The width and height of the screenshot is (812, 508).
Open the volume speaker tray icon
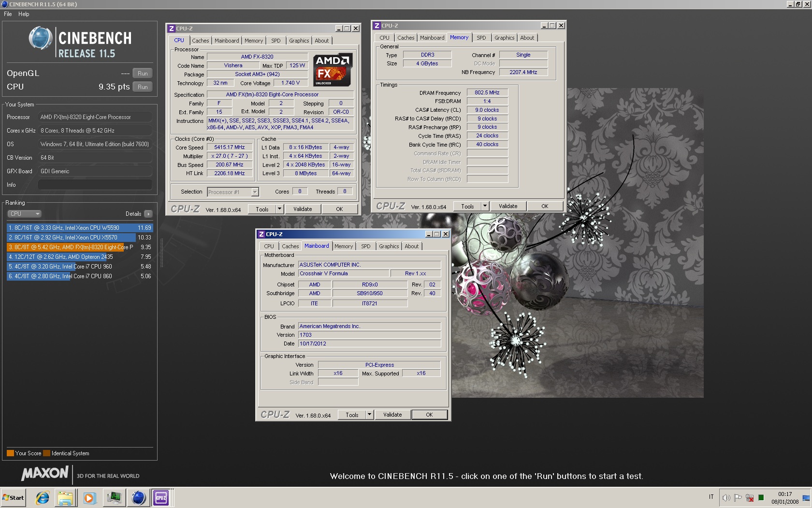pyautogui.click(x=726, y=497)
